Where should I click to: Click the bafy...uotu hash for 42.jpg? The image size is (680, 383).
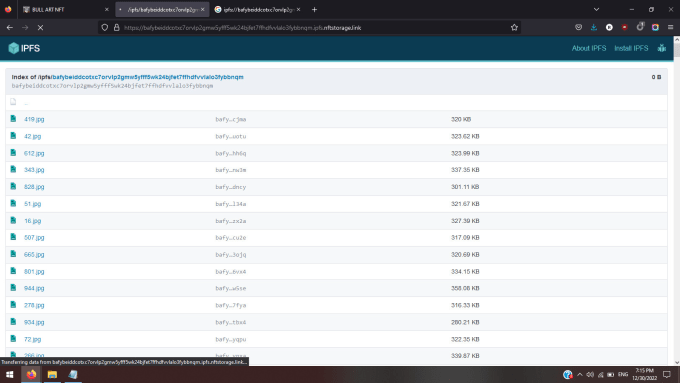coord(231,136)
